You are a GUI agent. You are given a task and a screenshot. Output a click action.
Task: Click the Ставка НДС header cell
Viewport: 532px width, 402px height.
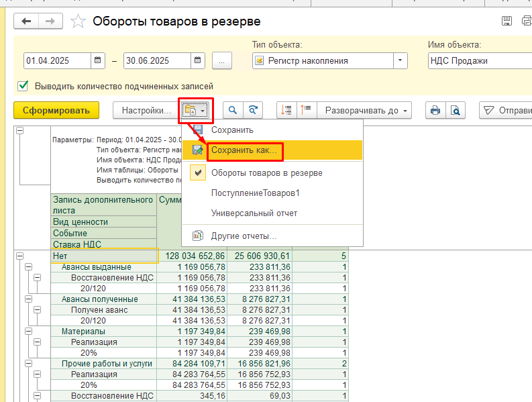[x=104, y=244]
